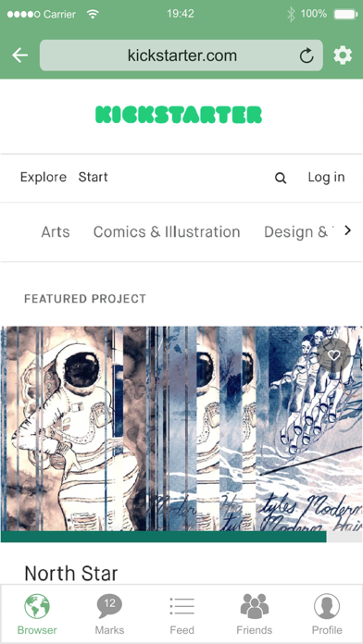Select the Design category tab
The height and width of the screenshot is (644, 363).
(296, 232)
